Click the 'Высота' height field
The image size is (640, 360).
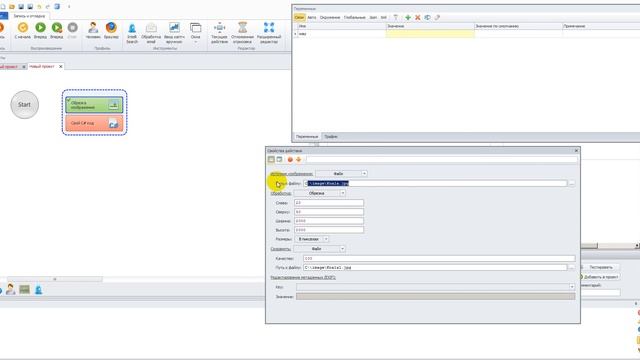(329, 230)
